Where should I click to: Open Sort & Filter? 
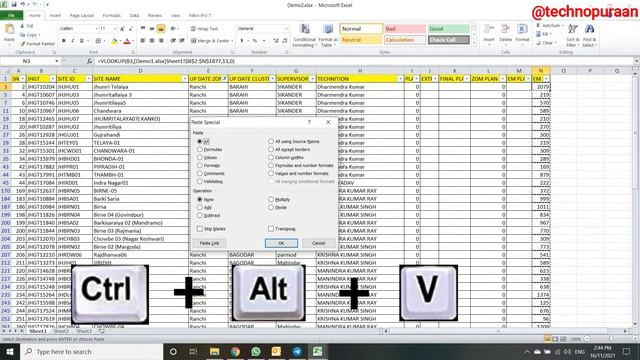[572, 36]
